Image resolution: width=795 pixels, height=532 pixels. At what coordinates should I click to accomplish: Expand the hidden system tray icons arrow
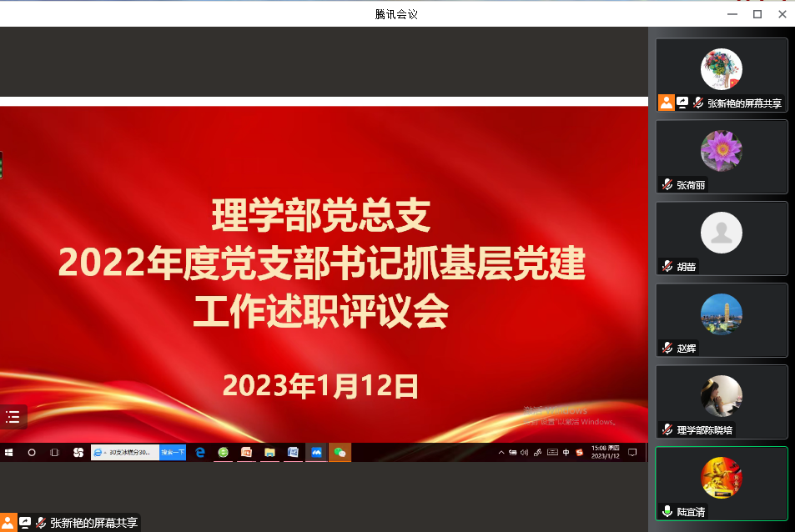(501, 453)
